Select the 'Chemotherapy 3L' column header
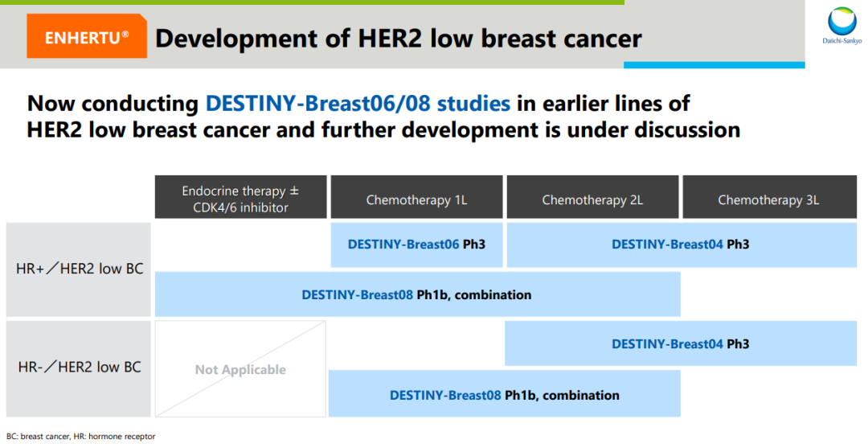868x444 pixels. pos(769,197)
